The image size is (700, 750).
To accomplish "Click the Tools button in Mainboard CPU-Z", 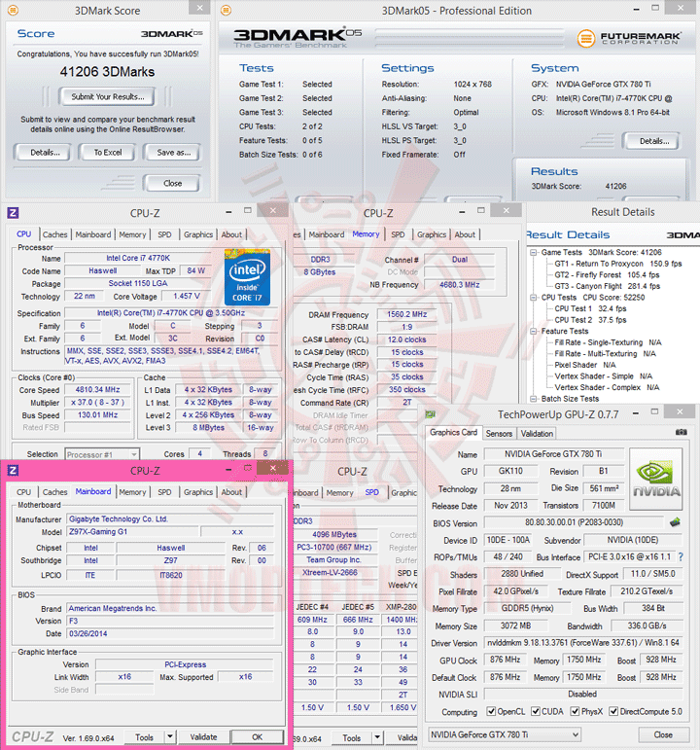I will point(145,737).
